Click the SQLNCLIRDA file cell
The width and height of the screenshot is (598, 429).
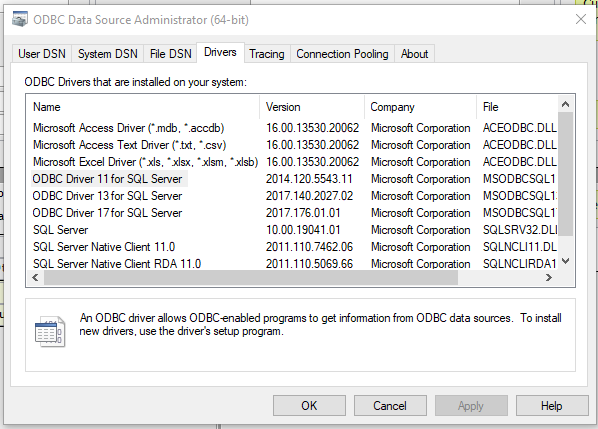point(520,264)
